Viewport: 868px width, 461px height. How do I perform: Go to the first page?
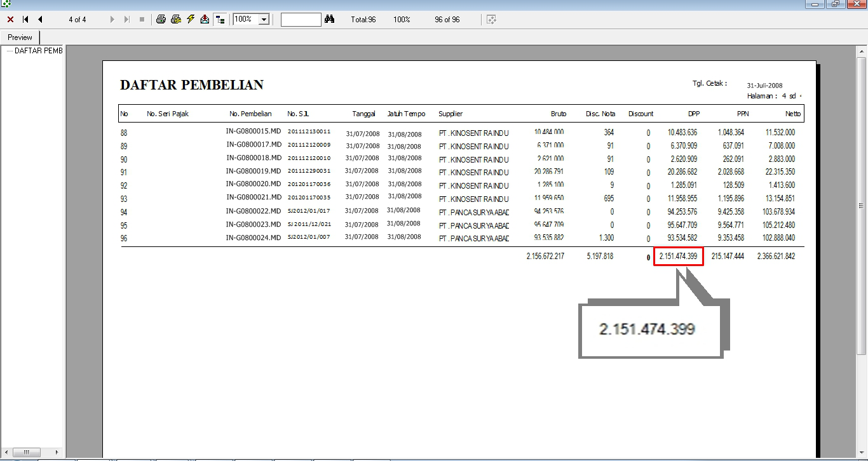pyautogui.click(x=25, y=20)
